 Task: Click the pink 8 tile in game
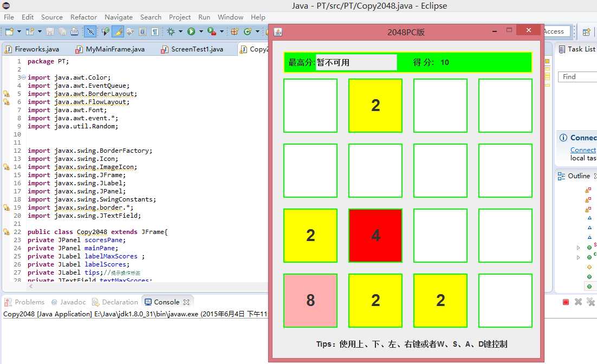point(310,301)
